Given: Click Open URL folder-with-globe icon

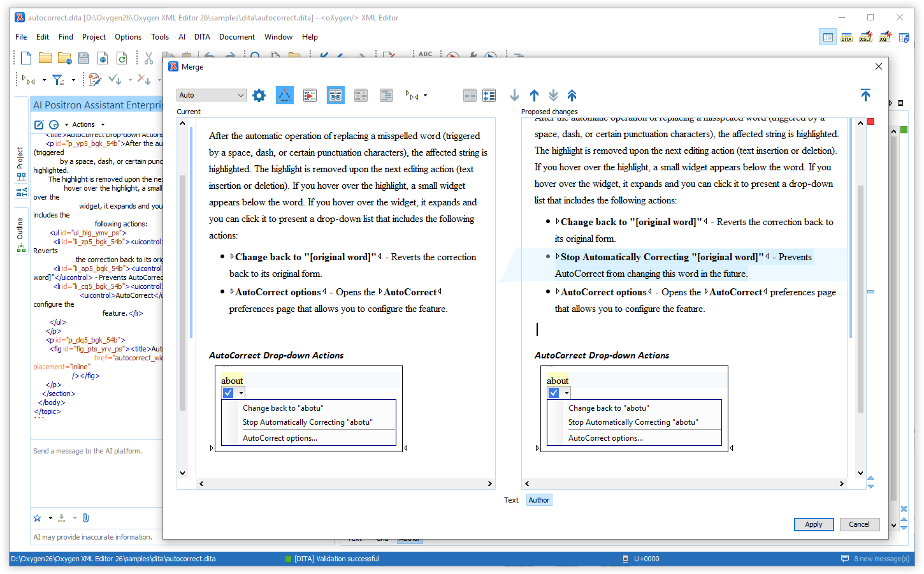Looking at the screenshot, I should coord(64,58).
